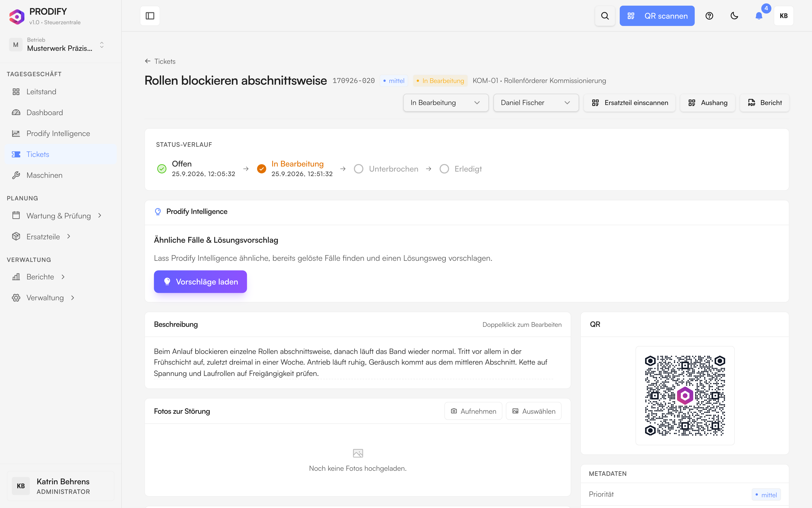Click the orange In Bearbeitung badge
This screenshot has width=812, height=508.
[x=440, y=81]
